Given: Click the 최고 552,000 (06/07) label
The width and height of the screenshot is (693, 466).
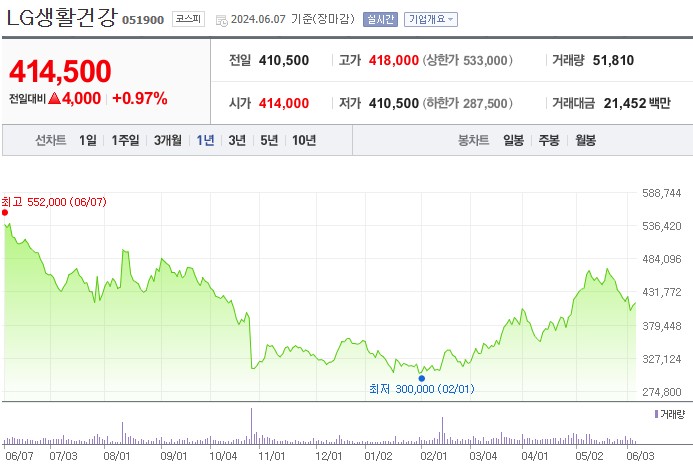Looking at the screenshot, I should pyautogui.click(x=54, y=202).
